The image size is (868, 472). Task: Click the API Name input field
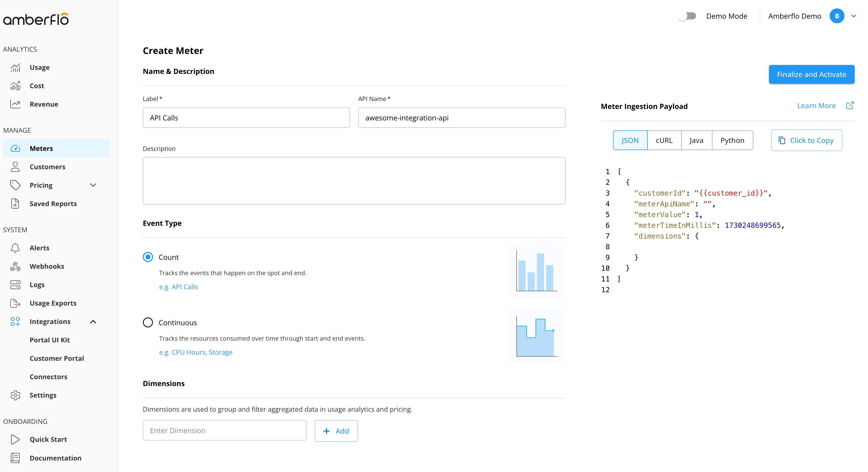[x=462, y=118]
